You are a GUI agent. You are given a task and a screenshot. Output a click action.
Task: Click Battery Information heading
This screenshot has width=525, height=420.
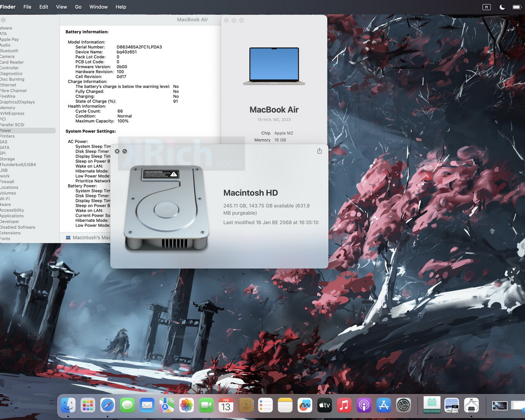tap(87, 32)
